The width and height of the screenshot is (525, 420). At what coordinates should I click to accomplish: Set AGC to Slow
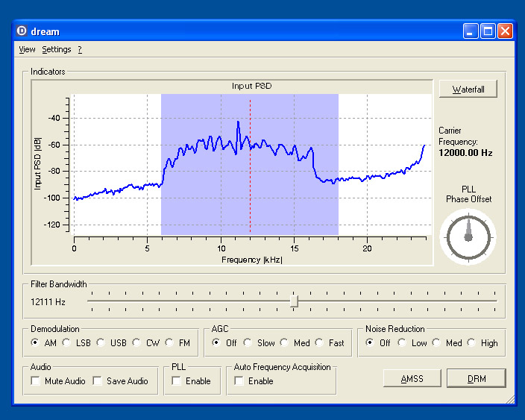[x=248, y=343]
